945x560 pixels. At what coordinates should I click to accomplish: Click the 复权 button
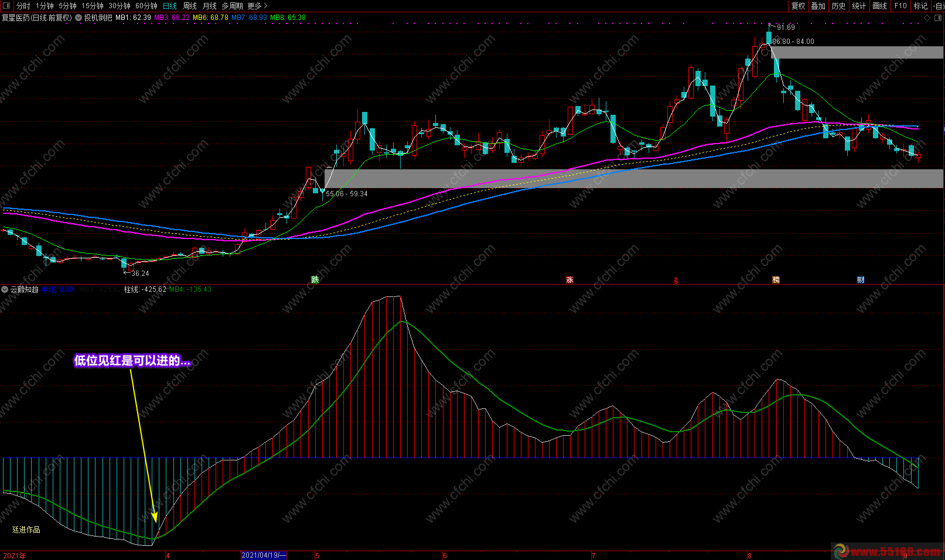pos(798,6)
